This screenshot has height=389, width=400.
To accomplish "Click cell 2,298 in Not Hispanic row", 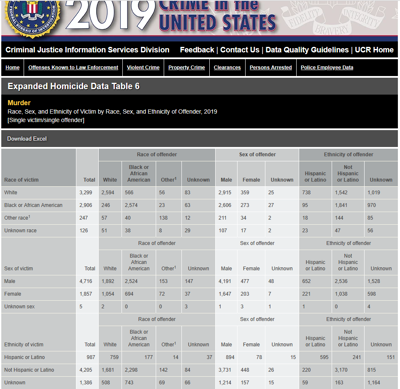I will point(131,370).
